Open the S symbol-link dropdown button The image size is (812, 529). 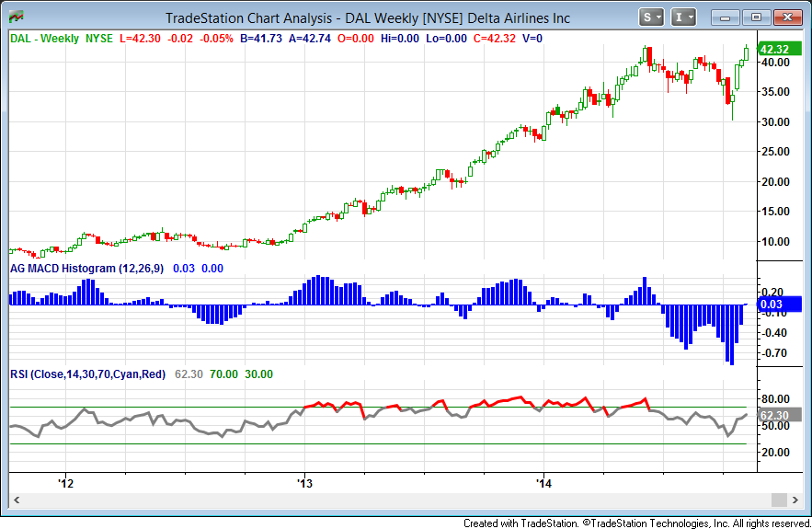pos(651,17)
